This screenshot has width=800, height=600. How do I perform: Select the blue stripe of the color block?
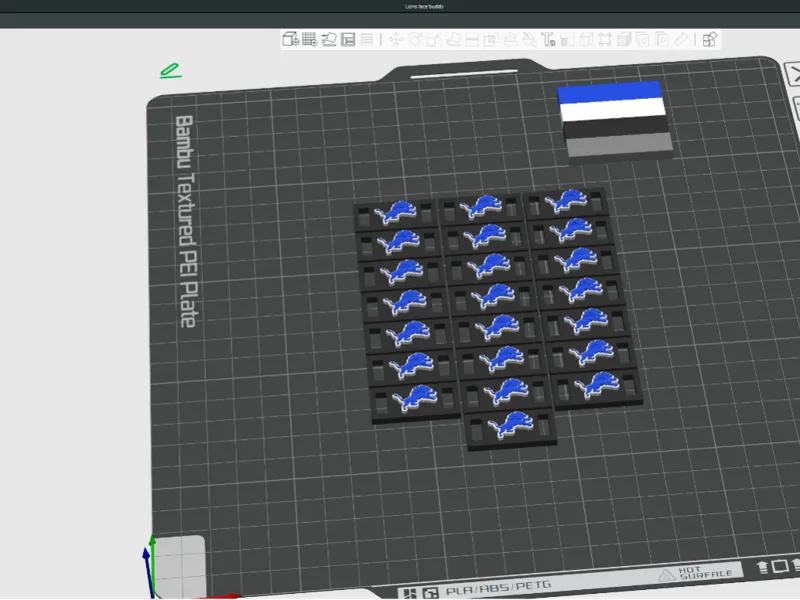[x=609, y=91]
